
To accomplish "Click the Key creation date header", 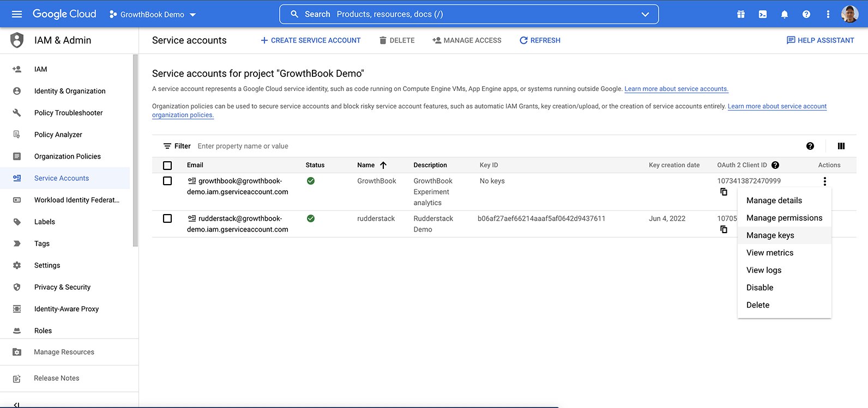I will pyautogui.click(x=674, y=165).
